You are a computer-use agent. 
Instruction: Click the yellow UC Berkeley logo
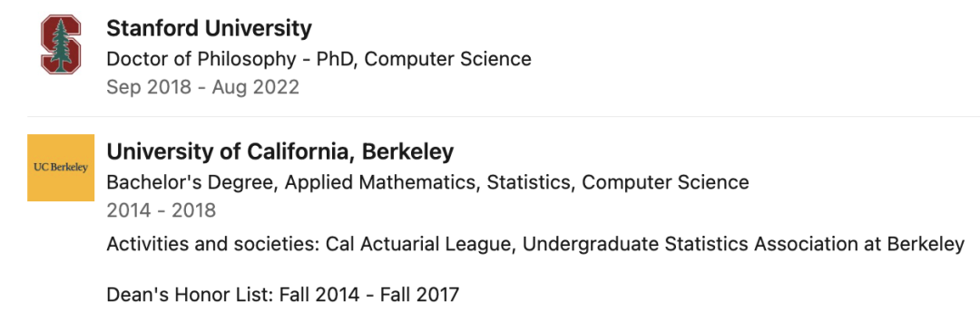pyautogui.click(x=61, y=168)
